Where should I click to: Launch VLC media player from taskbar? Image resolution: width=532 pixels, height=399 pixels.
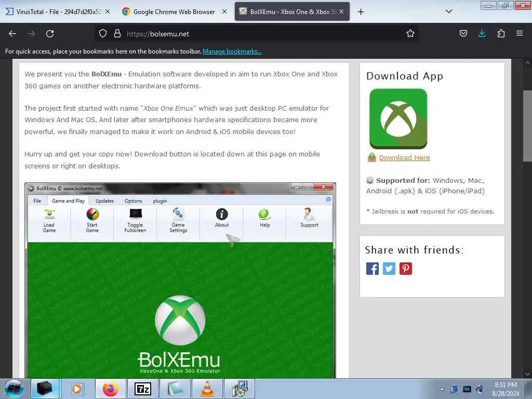point(207,389)
